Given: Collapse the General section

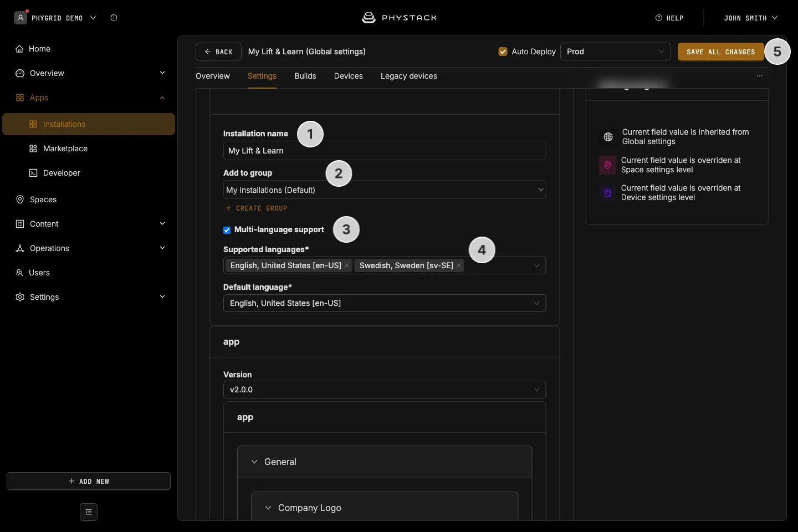Looking at the screenshot, I should pos(254,462).
